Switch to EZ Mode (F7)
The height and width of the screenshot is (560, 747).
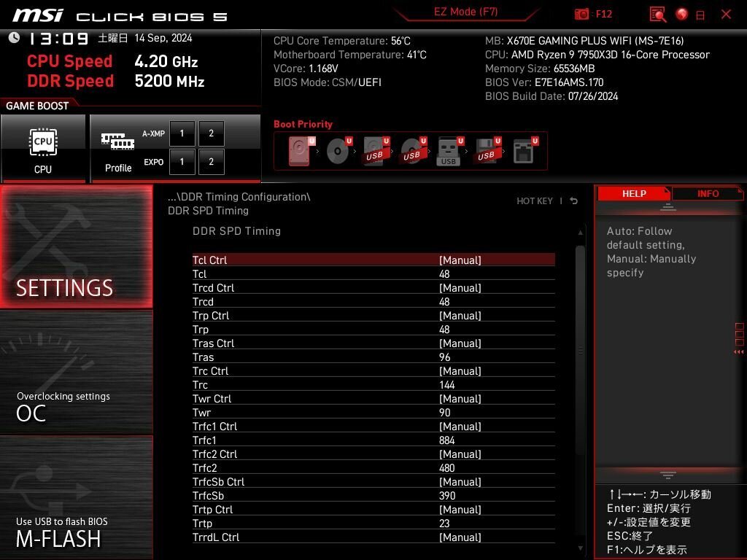(x=465, y=12)
